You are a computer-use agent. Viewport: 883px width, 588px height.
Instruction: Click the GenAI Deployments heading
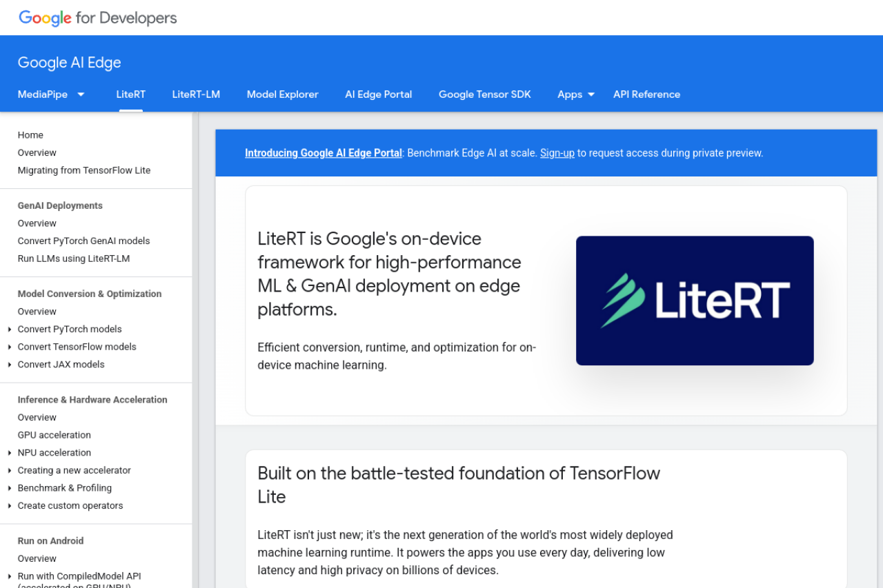(x=60, y=205)
